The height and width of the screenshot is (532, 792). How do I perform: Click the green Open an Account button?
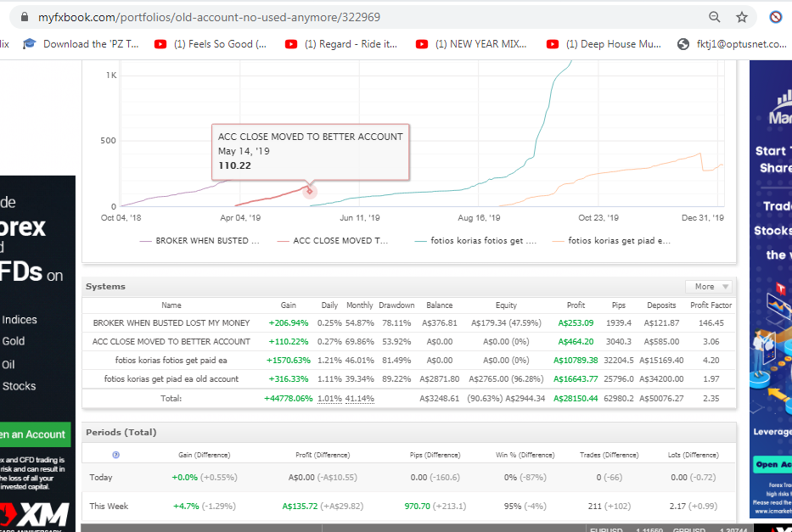pos(33,434)
